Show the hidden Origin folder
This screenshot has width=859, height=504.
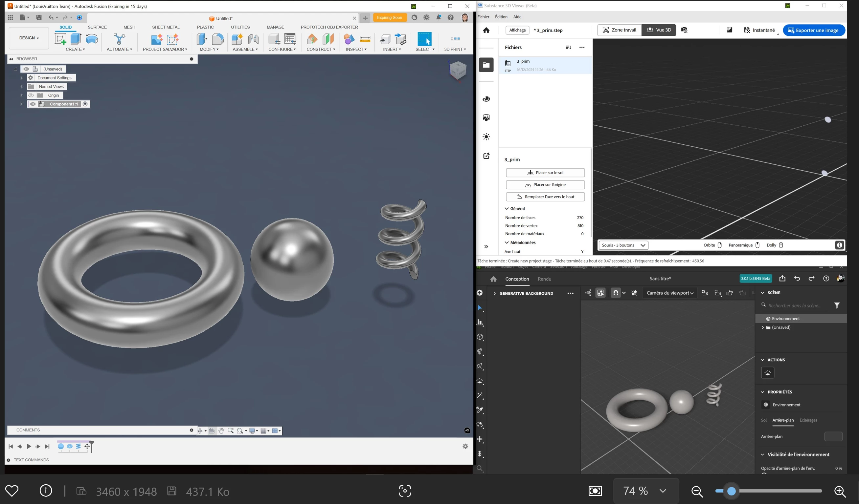[x=31, y=95]
